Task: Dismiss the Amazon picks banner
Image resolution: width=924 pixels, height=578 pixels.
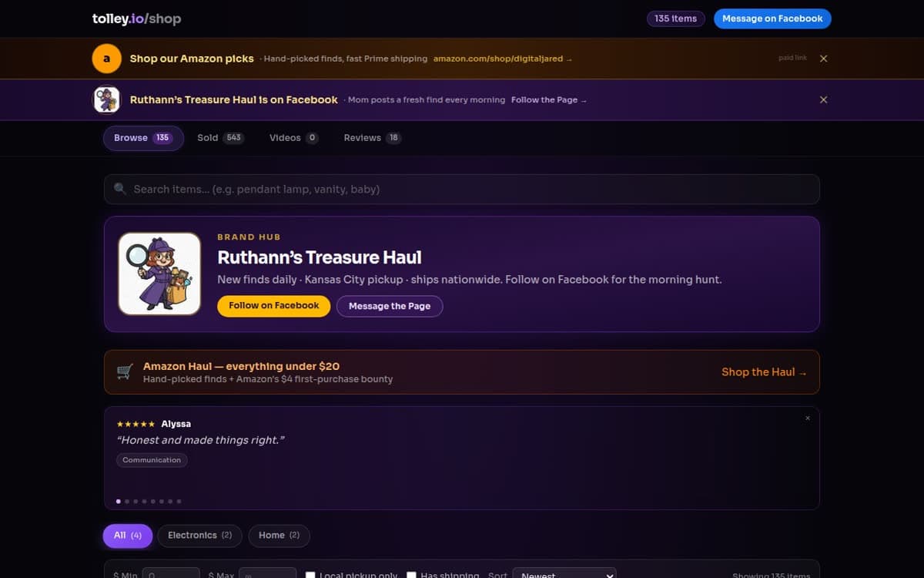Action: click(x=823, y=59)
